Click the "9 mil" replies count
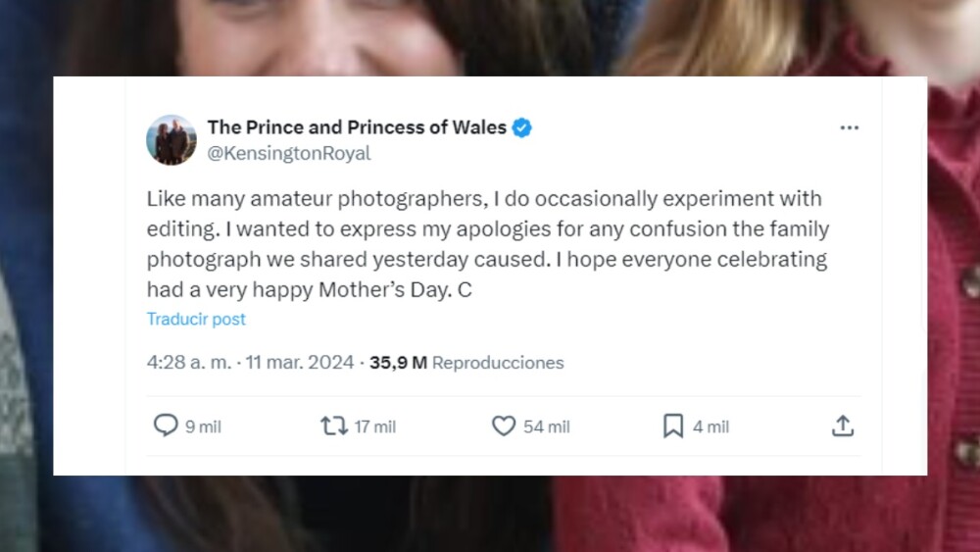 [x=203, y=427]
